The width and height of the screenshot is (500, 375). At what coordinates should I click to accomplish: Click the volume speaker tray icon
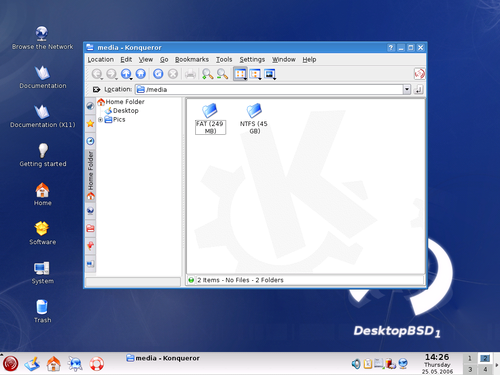356,364
